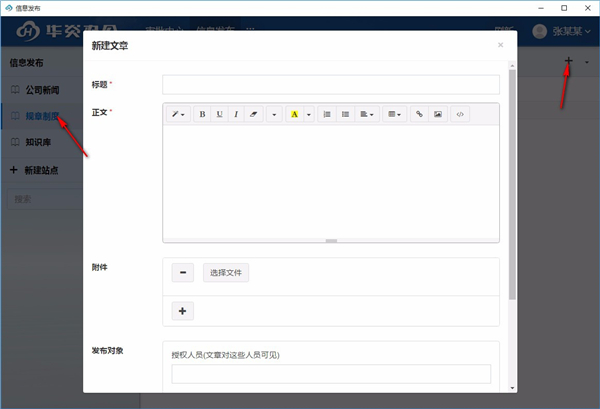This screenshot has height=409, width=600.
Task: Apply underline formatting in the editor toolbar
Action: pyautogui.click(x=219, y=114)
